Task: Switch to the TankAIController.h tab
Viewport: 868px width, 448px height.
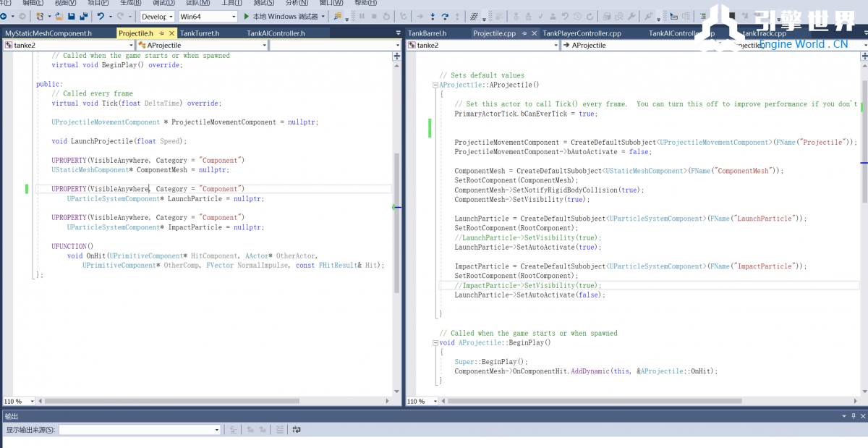Action: 276,33
